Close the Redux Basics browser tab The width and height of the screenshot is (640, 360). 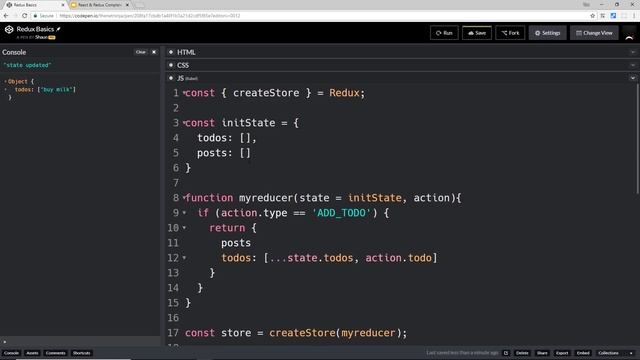coord(63,5)
